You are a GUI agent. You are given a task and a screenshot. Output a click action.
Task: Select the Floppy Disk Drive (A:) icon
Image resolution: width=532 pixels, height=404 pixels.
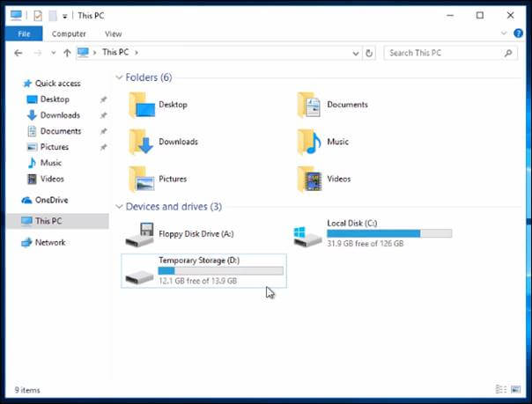pyautogui.click(x=139, y=234)
